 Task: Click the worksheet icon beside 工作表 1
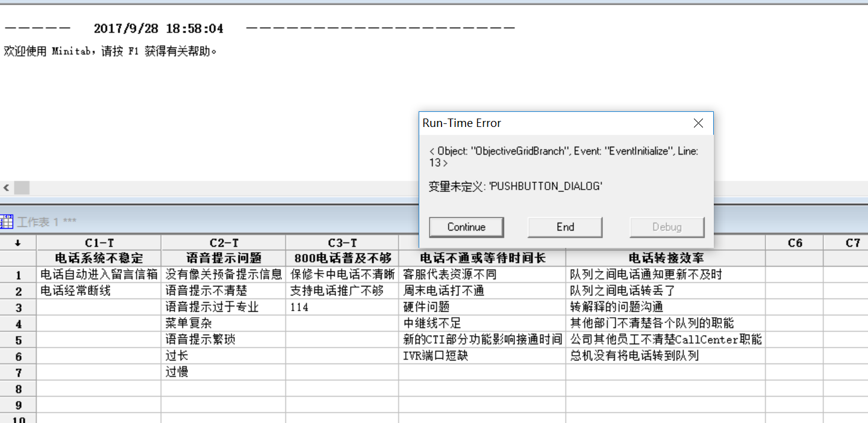pyautogui.click(x=7, y=221)
